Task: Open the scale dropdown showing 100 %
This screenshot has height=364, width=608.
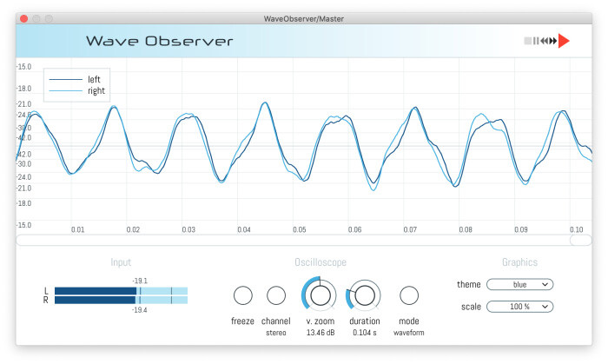Action: (x=519, y=307)
